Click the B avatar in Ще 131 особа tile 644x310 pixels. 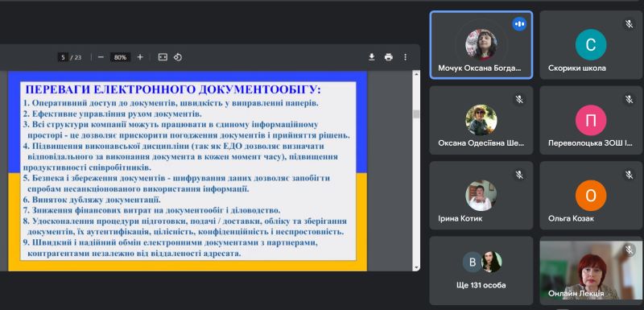pyautogui.click(x=473, y=262)
